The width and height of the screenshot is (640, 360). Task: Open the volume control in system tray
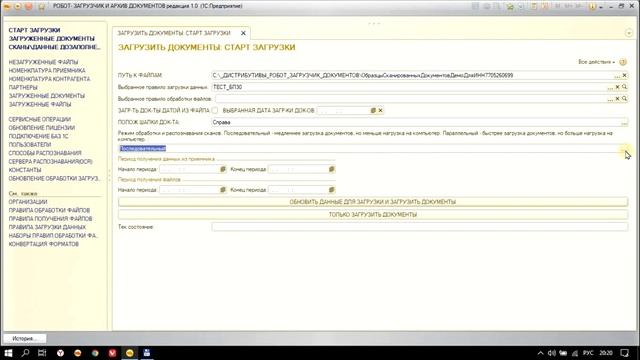[x=552, y=353]
